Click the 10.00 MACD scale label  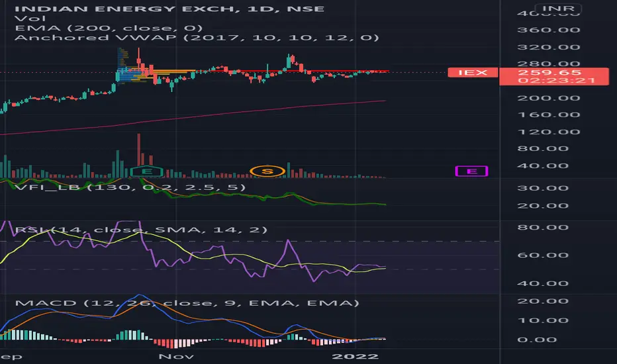(543, 320)
